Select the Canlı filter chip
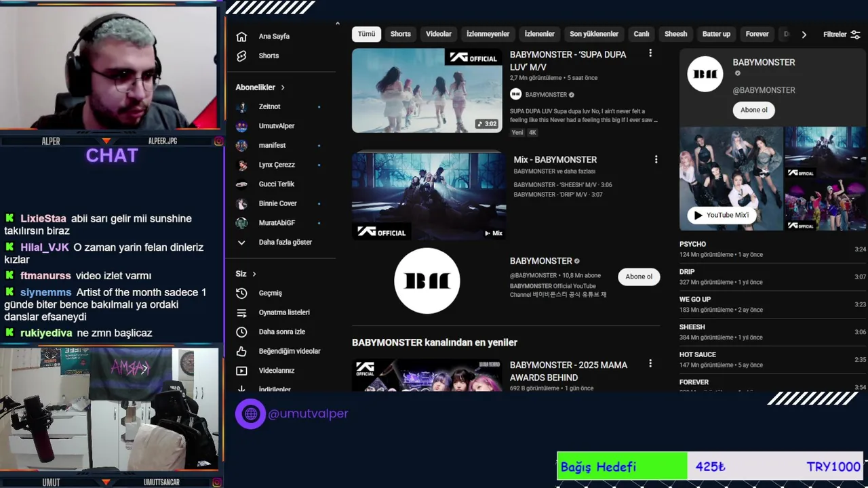The width and height of the screenshot is (868, 488). click(642, 34)
